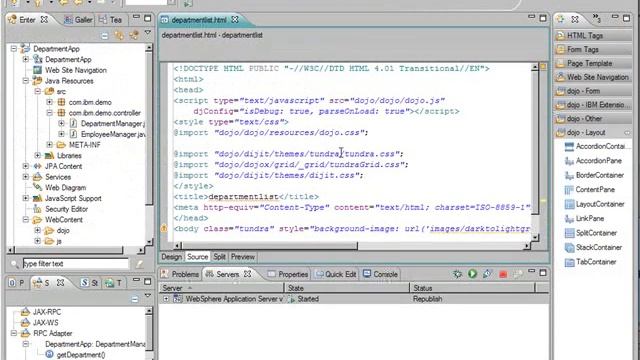
Task: Open Security Editor in project tree
Action: pos(61,209)
